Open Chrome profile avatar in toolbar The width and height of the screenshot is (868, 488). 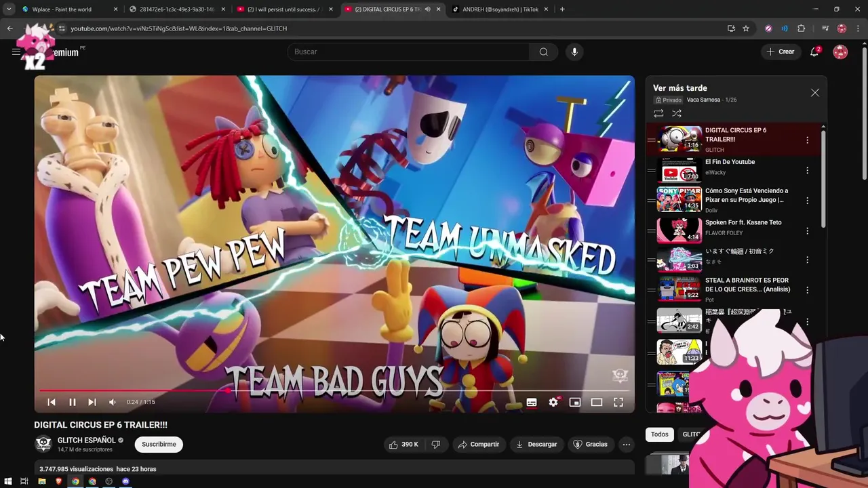(x=842, y=28)
